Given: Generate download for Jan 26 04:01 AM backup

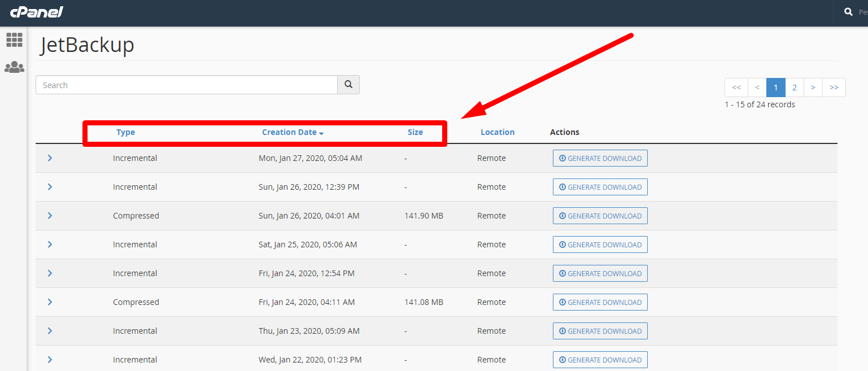Looking at the screenshot, I should pos(600,216).
